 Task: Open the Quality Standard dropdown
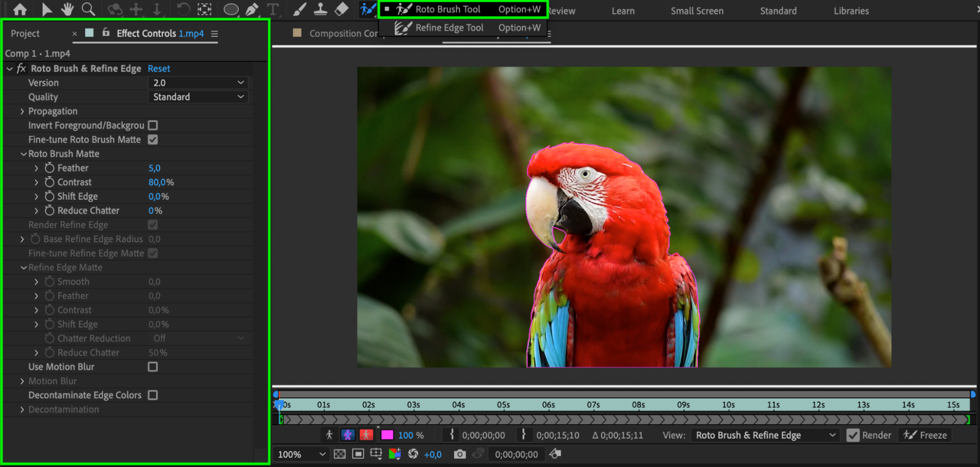pyautogui.click(x=198, y=97)
